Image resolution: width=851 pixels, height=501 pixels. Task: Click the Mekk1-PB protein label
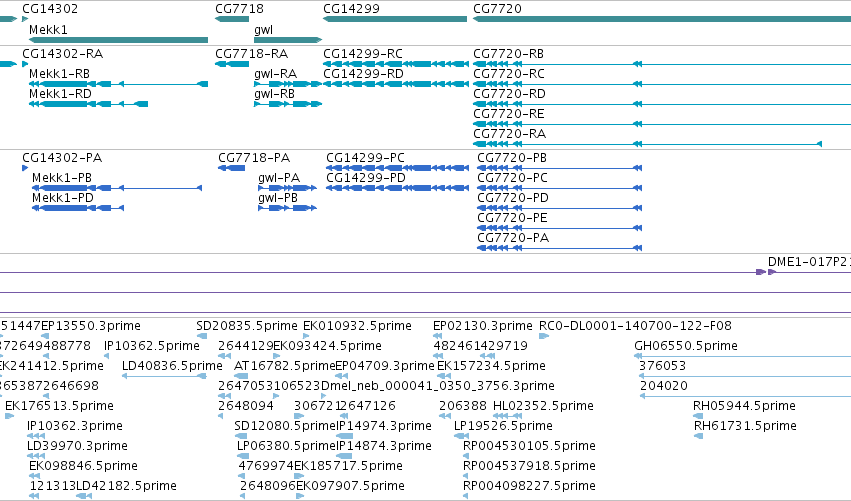tap(62, 178)
